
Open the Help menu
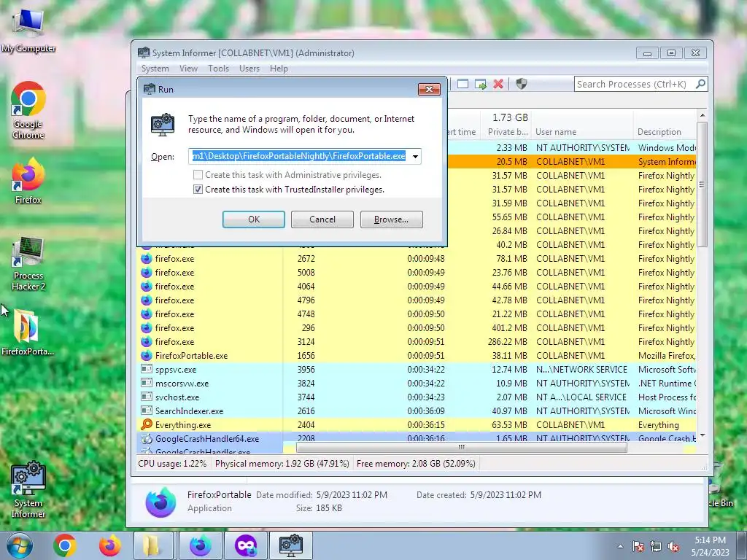tap(279, 69)
